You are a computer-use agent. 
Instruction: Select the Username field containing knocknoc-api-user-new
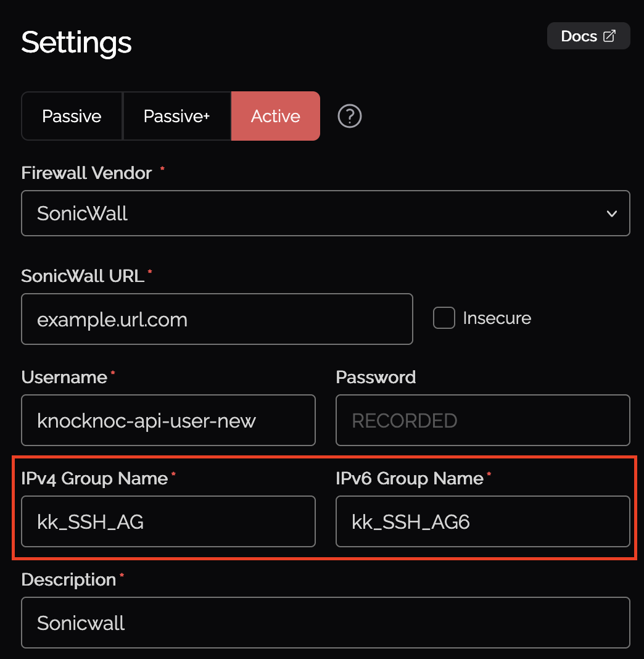pos(168,420)
